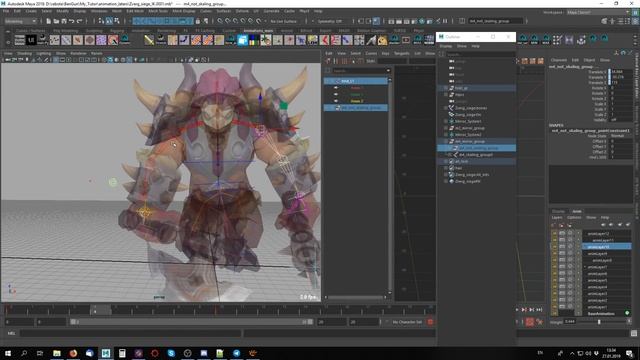Toggle visibility eye for Rotate Z curve
Image resolution: width=640 pixels, height=360 pixels.
coord(336,101)
